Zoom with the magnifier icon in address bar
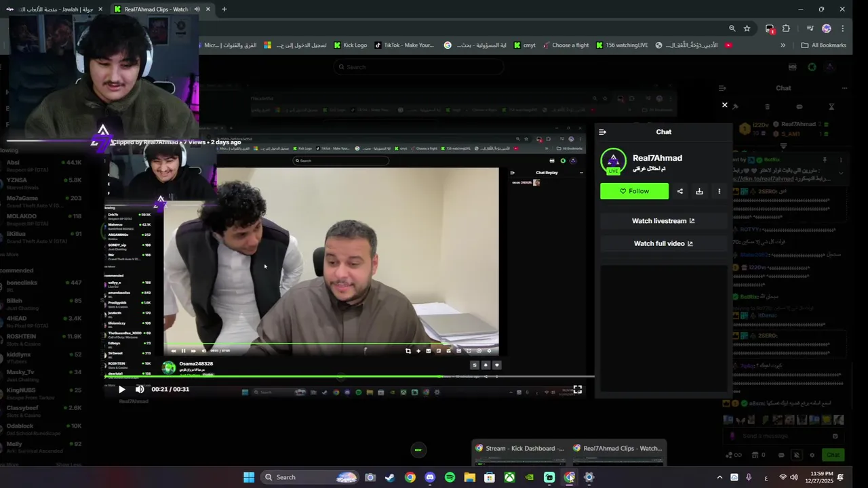The image size is (868, 488). pyautogui.click(x=732, y=28)
